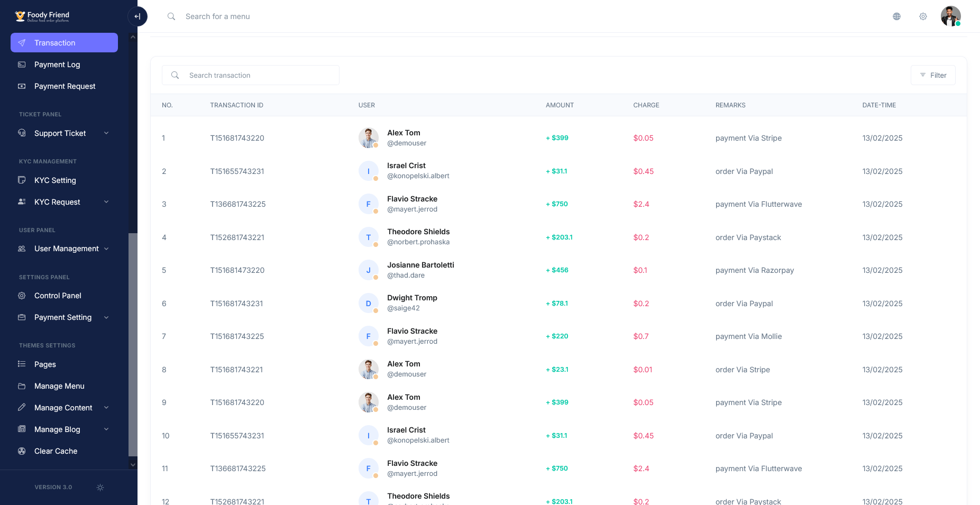The height and width of the screenshot is (505, 980).
Task: Expand the Manage Blog submenu chevron
Action: coord(106,429)
